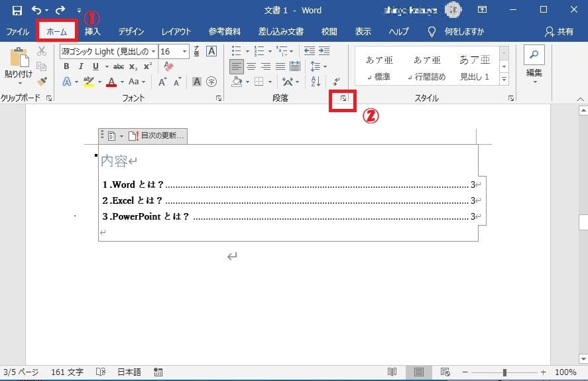588x381 pixels.
Task: Click the macro recording icon in status bar
Action: [x=158, y=372]
